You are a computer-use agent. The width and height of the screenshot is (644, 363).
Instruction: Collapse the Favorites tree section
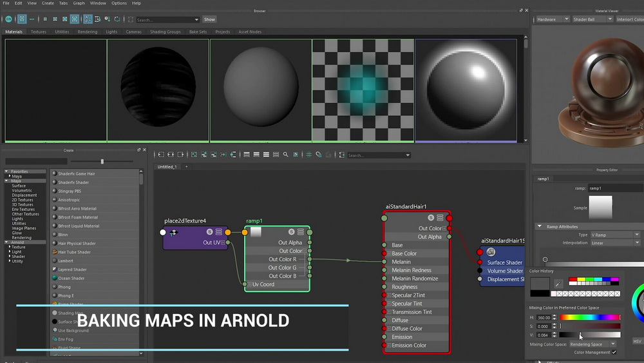[x=6, y=172]
